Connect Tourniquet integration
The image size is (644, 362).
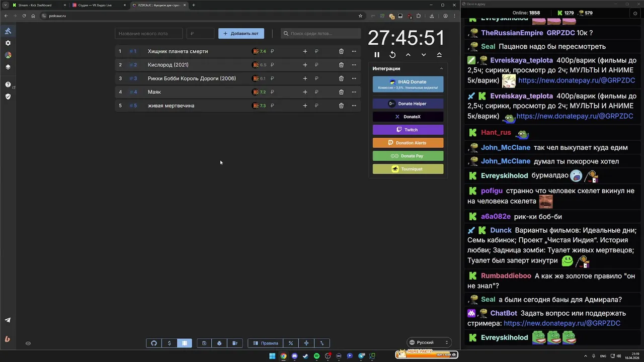point(408,169)
